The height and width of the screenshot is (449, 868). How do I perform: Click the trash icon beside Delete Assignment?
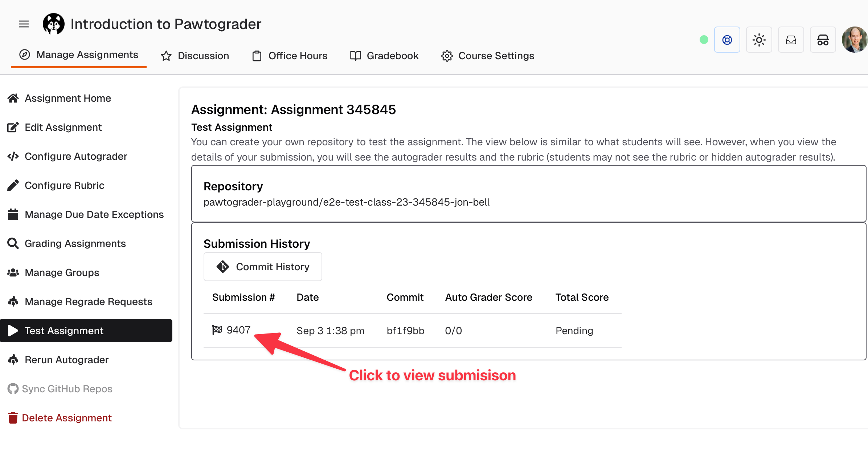pyautogui.click(x=13, y=417)
